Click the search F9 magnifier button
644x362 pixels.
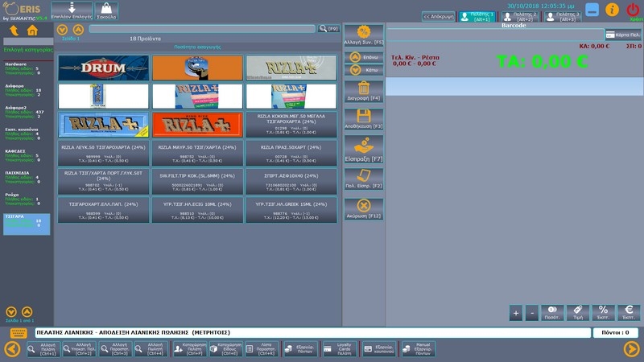coord(329,29)
